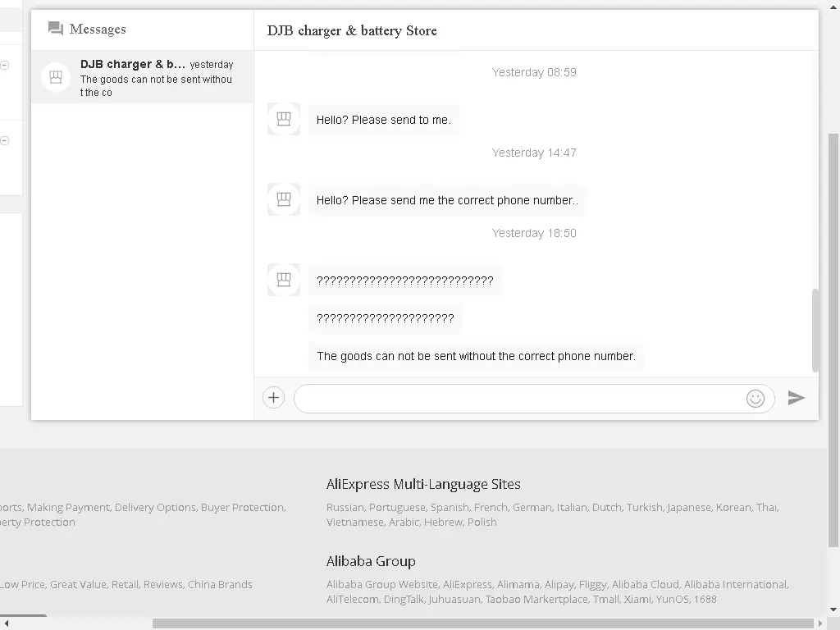The height and width of the screenshot is (630, 840).
Task: Open the Delivery Options help link
Action: coord(156,507)
